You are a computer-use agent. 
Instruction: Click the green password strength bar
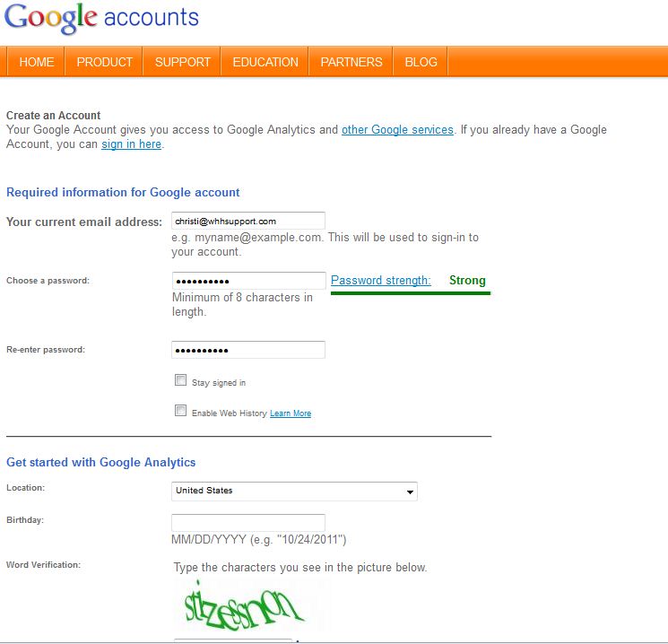(x=410, y=293)
